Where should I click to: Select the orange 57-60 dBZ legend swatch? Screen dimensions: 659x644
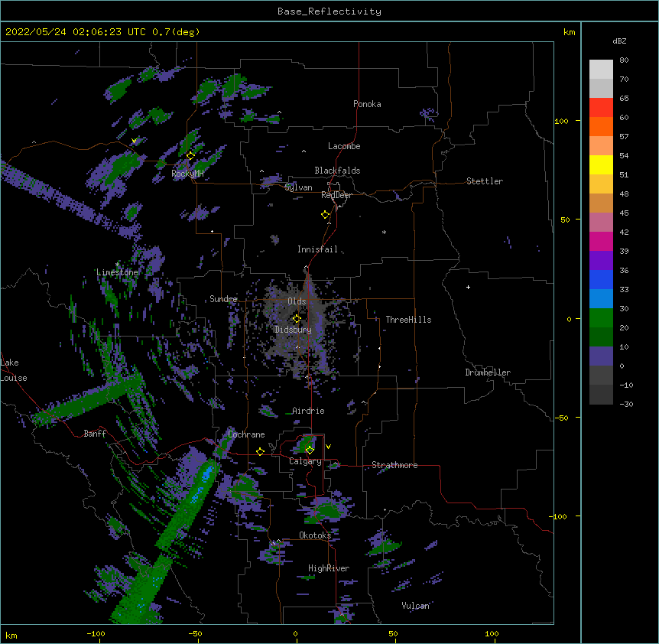click(601, 127)
